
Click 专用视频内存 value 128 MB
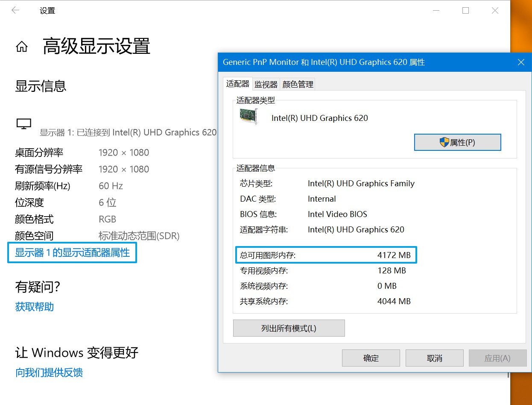[x=392, y=271]
